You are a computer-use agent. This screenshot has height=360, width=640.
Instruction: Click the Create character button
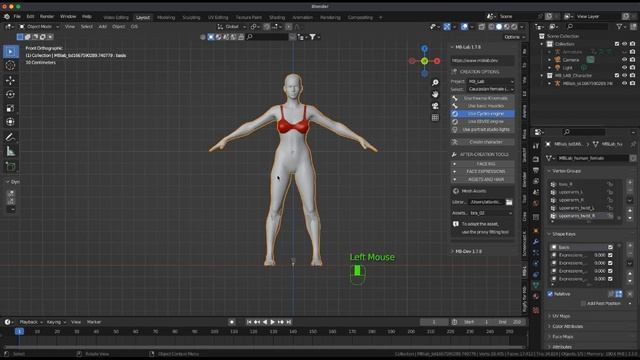tap(482, 142)
